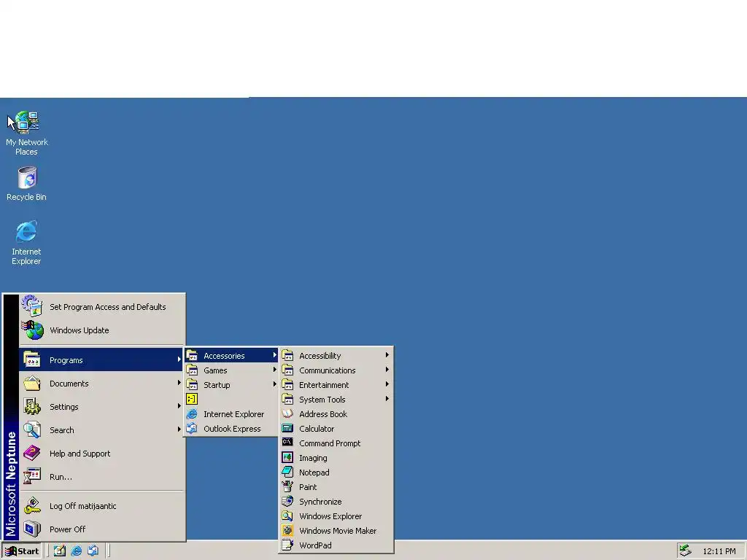The image size is (747, 560).
Task: Expand the Games submenu arrow
Action: point(274,370)
